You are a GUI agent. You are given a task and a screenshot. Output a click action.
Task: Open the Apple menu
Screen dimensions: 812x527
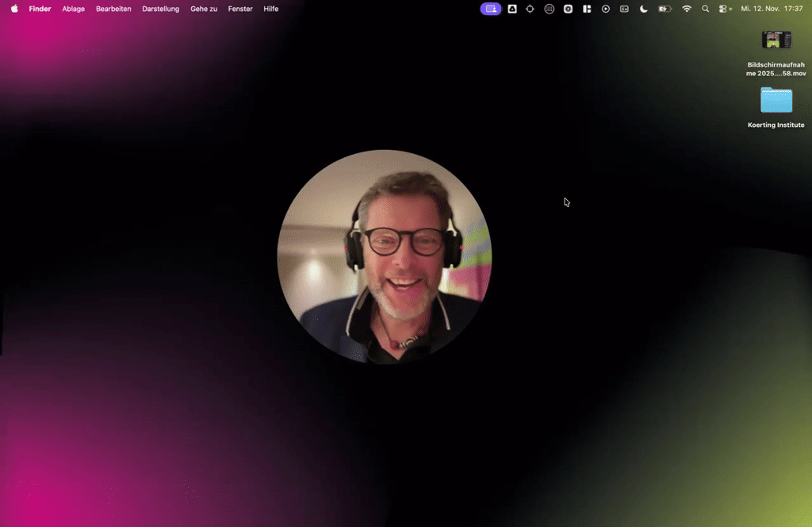[14, 9]
